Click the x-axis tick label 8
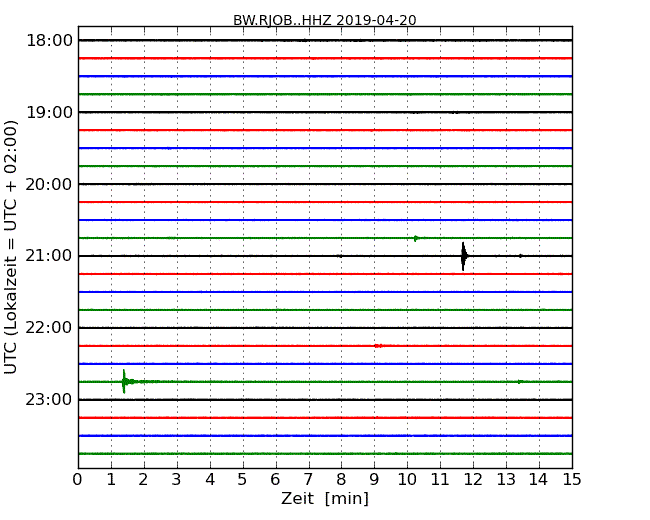The width and height of the screenshot is (650, 520). pos(341,480)
